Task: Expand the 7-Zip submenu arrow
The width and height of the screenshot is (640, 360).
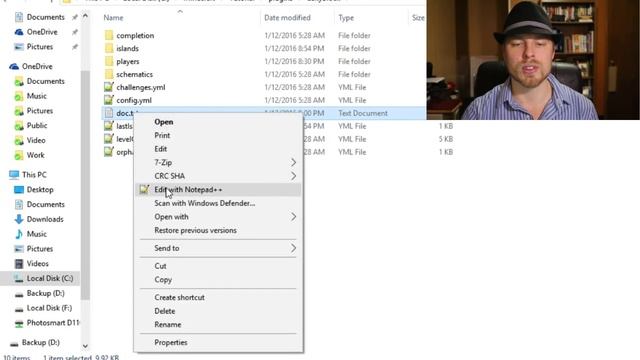Action: tap(293, 162)
